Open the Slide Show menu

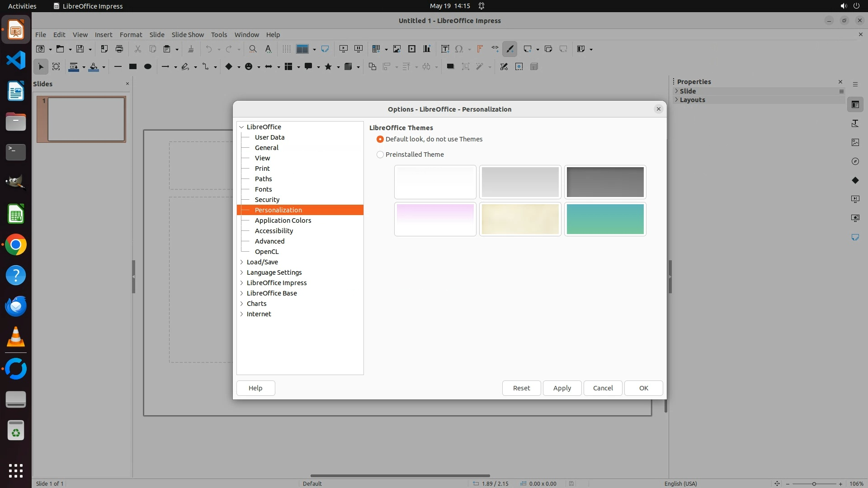coord(188,34)
